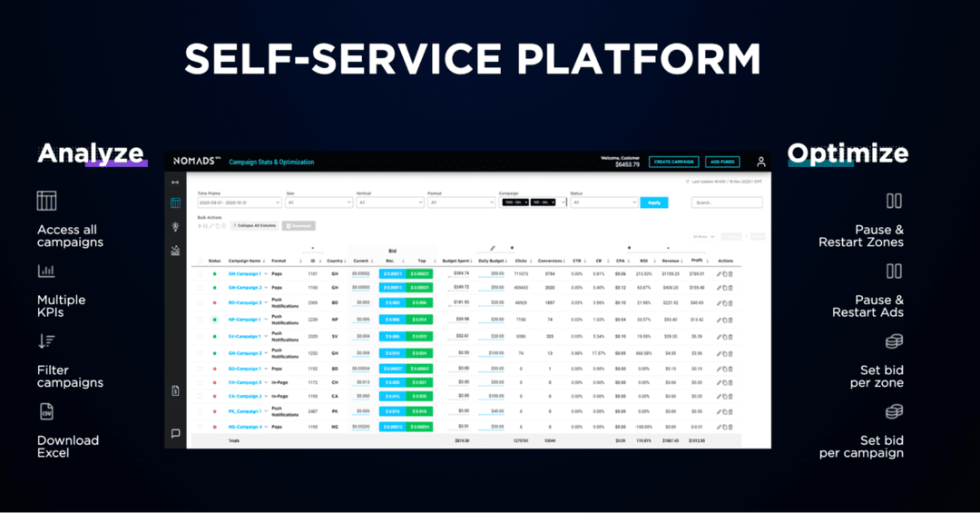The width and height of the screenshot is (980, 513).
Task: Select the GH-Campaign 1 row checkbox
Action: (x=200, y=274)
